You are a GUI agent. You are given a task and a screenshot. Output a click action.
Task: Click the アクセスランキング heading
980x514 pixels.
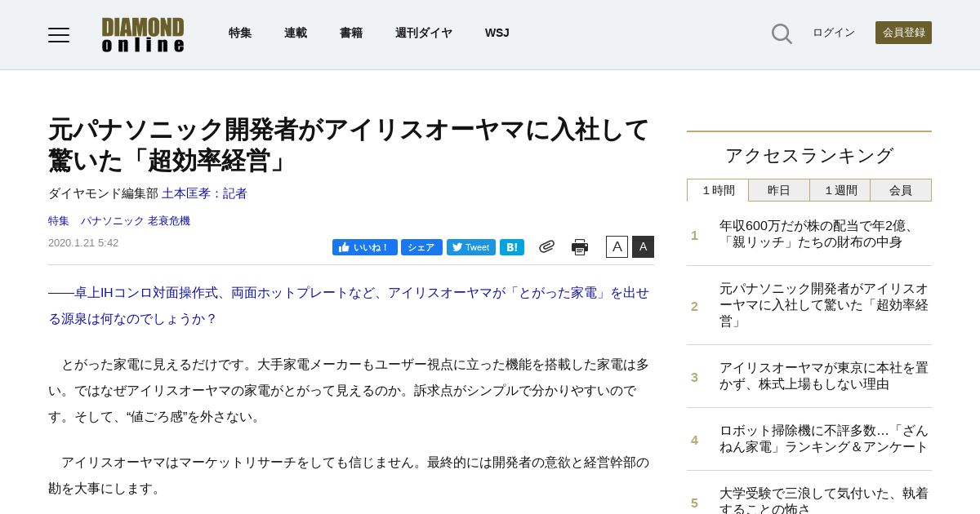pos(809,155)
